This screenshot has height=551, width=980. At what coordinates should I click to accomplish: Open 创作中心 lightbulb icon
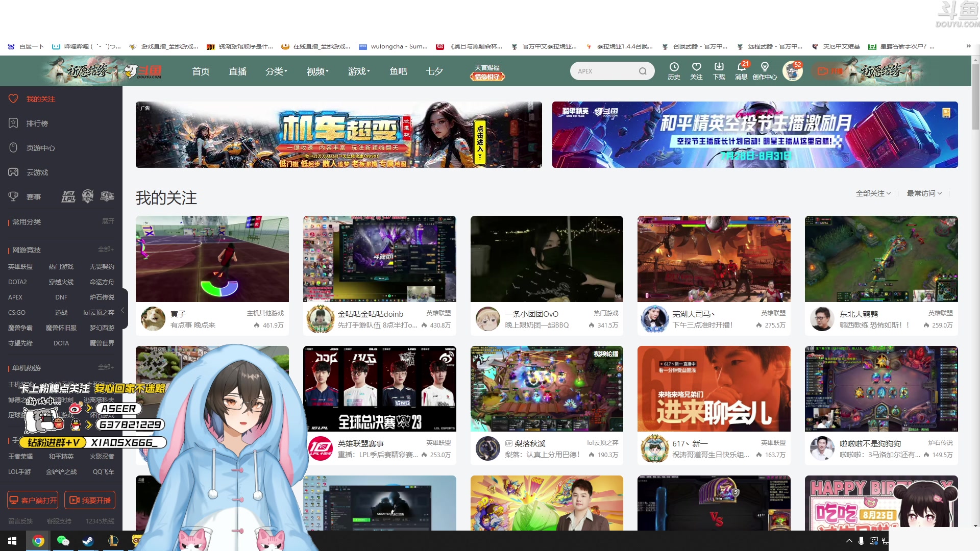765,71
